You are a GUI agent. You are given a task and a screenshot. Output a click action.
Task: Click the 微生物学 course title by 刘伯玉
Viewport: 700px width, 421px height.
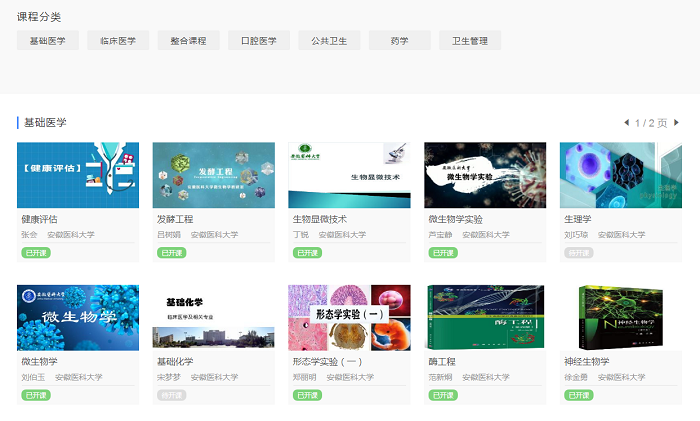pos(40,362)
